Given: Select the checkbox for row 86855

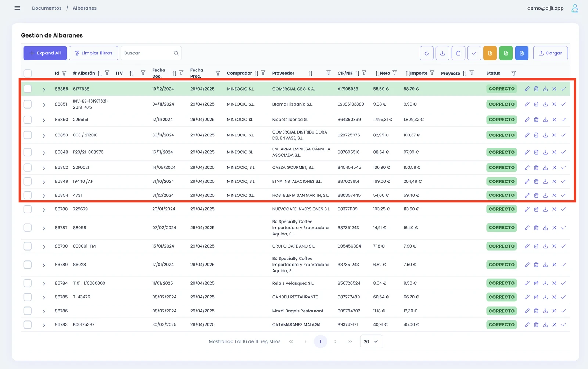Looking at the screenshot, I should pos(28,89).
